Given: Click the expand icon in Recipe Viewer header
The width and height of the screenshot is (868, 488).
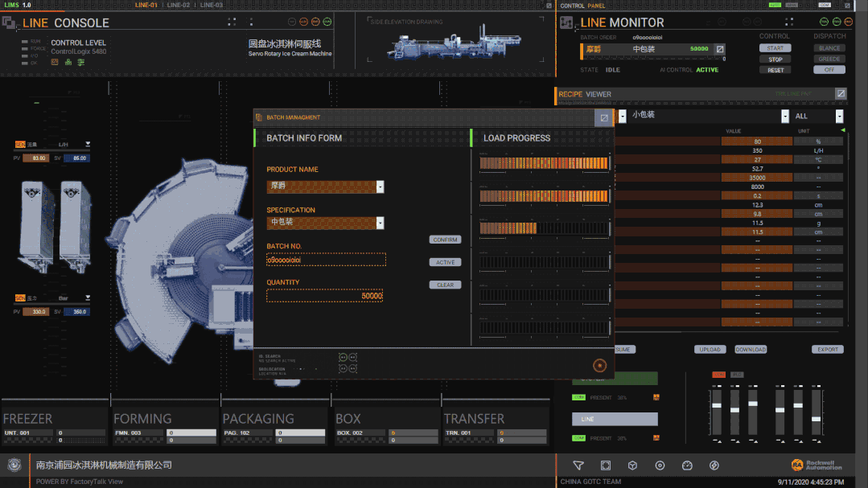Looking at the screenshot, I should 841,94.
